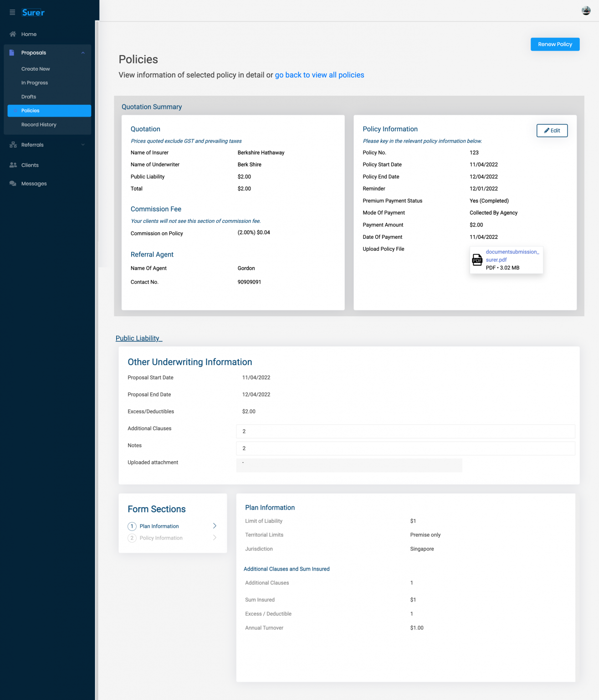Click Edit in Policy Information
Viewport: 599px width, 700px height.
coord(552,131)
